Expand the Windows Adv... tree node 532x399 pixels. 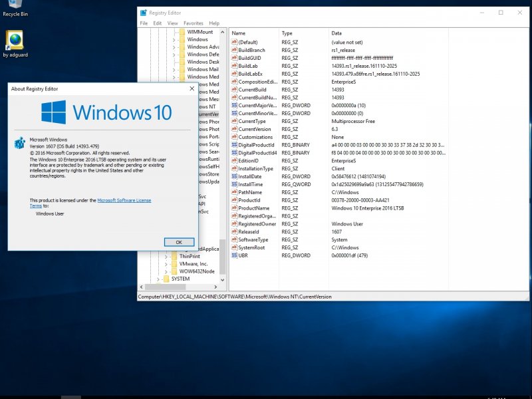(174, 47)
